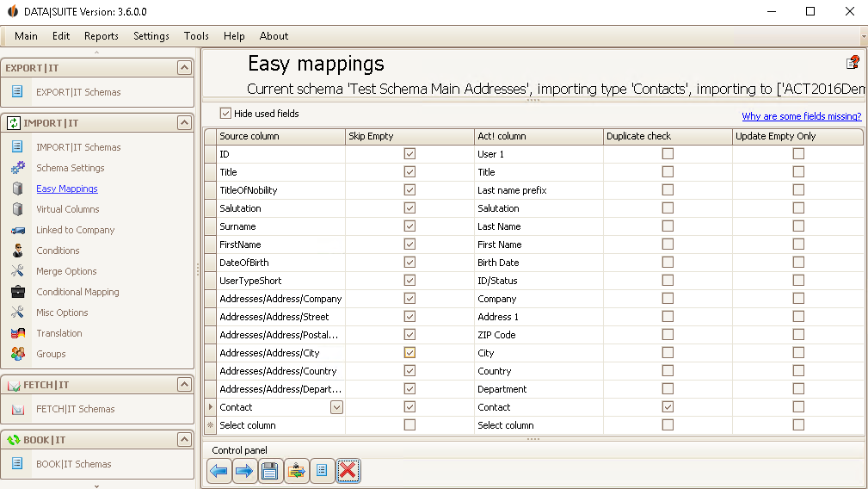Click the Linked to Company truck icon
This screenshot has height=489, width=868.
[18, 230]
